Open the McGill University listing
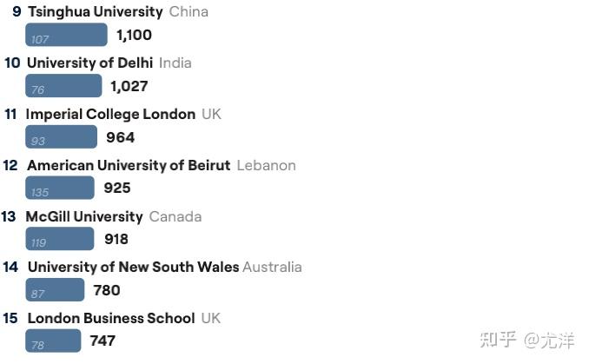Image resolution: width=589 pixels, height=364 pixels. coord(84,216)
